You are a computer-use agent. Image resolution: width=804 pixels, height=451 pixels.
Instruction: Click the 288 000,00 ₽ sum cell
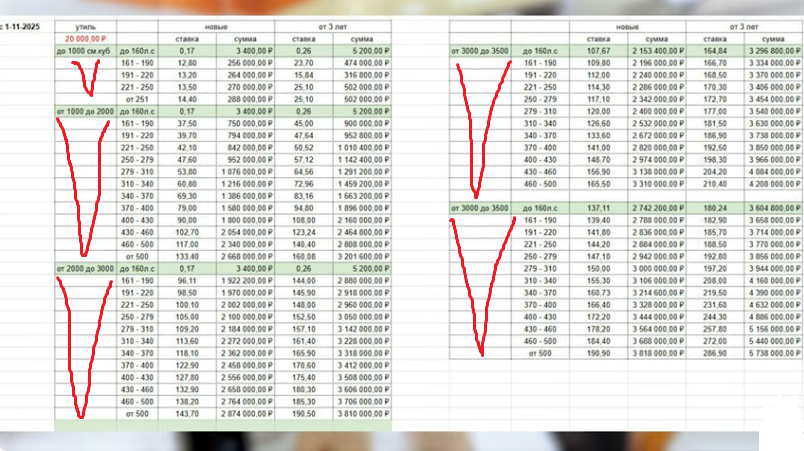(246, 99)
